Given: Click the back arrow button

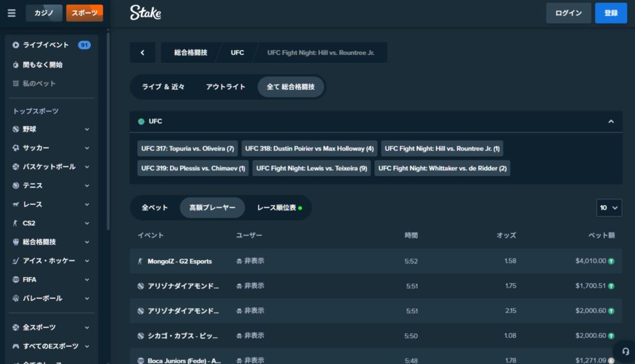Looking at the screenshot, I should (142, 53).
